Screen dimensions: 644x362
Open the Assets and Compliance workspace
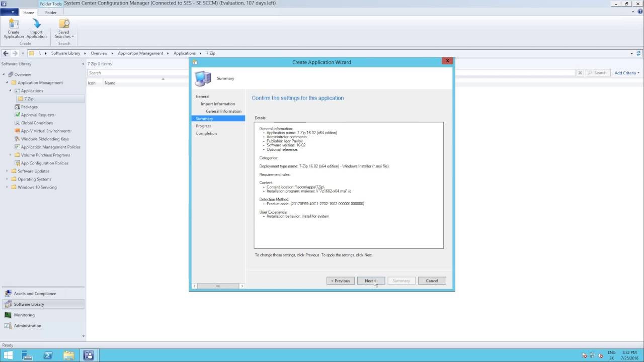tap(42, 294)
